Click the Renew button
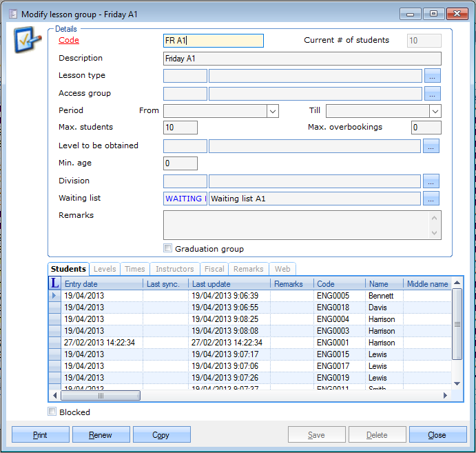 click(x=101, y=435)
